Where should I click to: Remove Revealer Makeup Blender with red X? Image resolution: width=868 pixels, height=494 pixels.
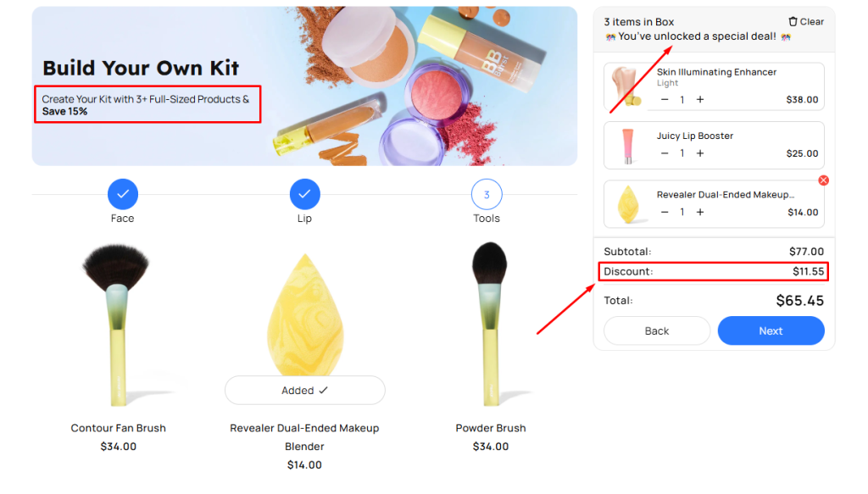coord(823,180)
